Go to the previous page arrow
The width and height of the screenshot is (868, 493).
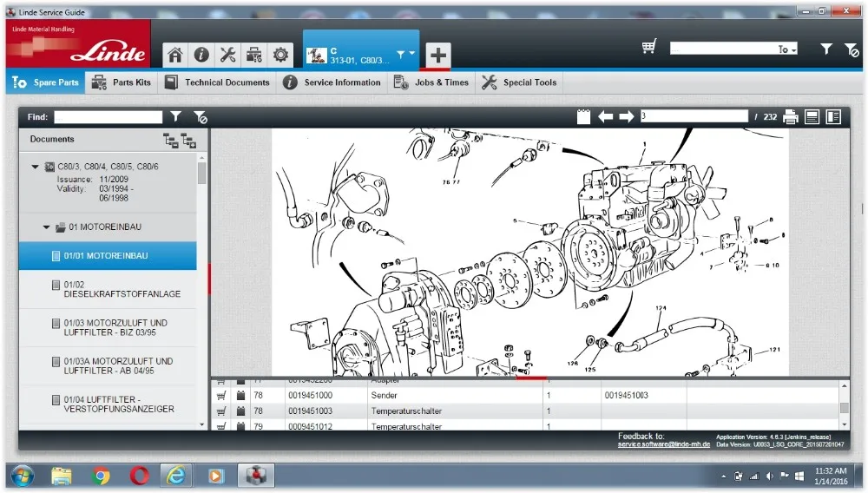[x=606, y=117]
